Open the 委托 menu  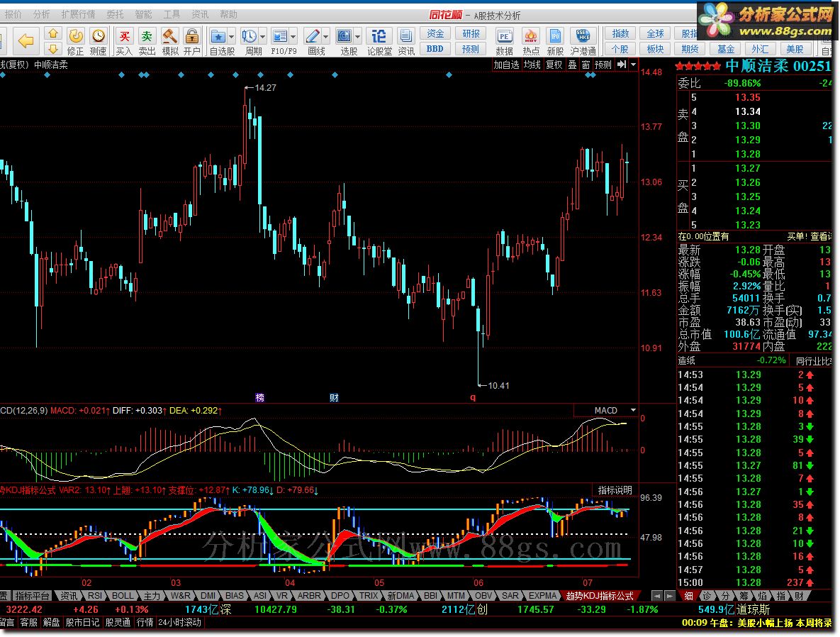point(115,14)
